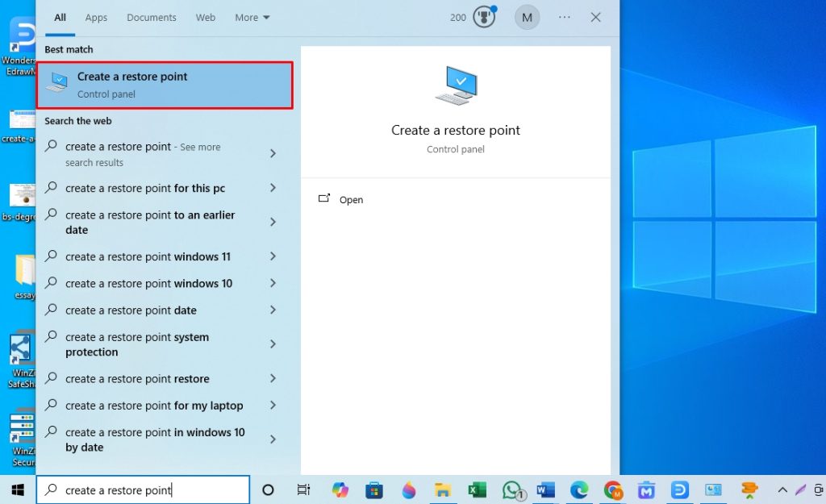
Task: Open WhatsApp from the taskbar
Action: (512, 490)
